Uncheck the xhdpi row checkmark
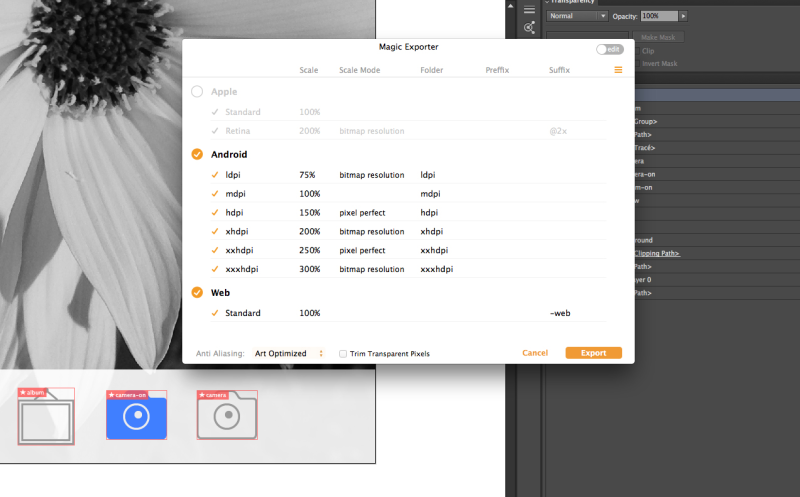The height and width of the screenshot is (497, 800). (215, 231)
